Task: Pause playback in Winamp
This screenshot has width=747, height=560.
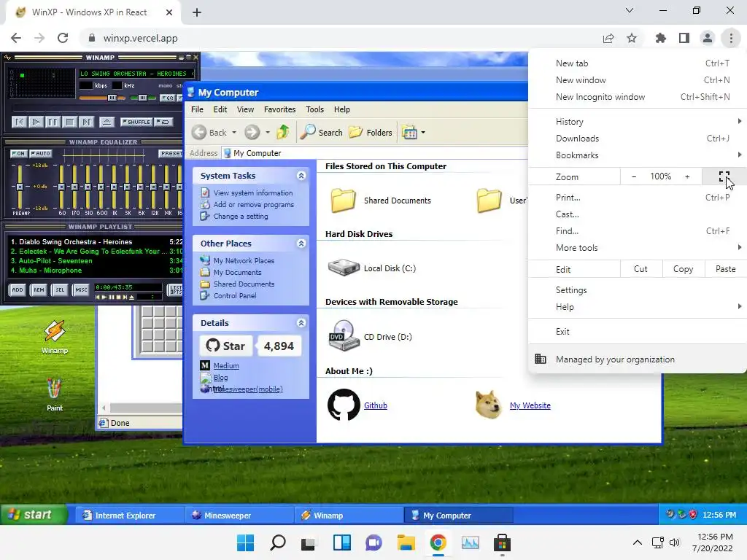Action: (53, 122)
